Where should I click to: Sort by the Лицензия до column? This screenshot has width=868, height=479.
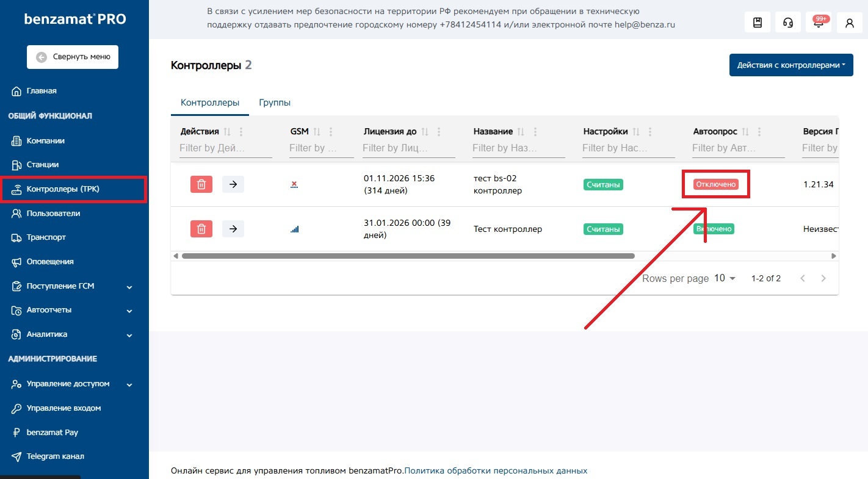pos(425,132)
